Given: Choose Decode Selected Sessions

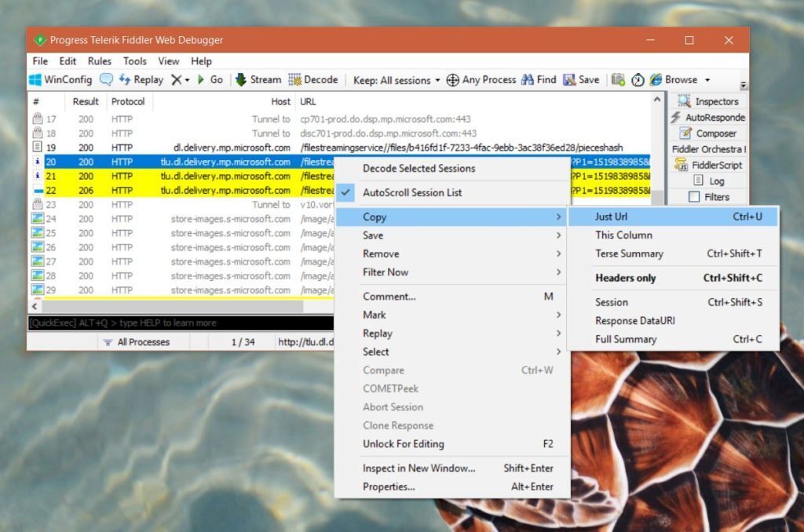Looking at the screenshot, I should (x=417, y=168).
